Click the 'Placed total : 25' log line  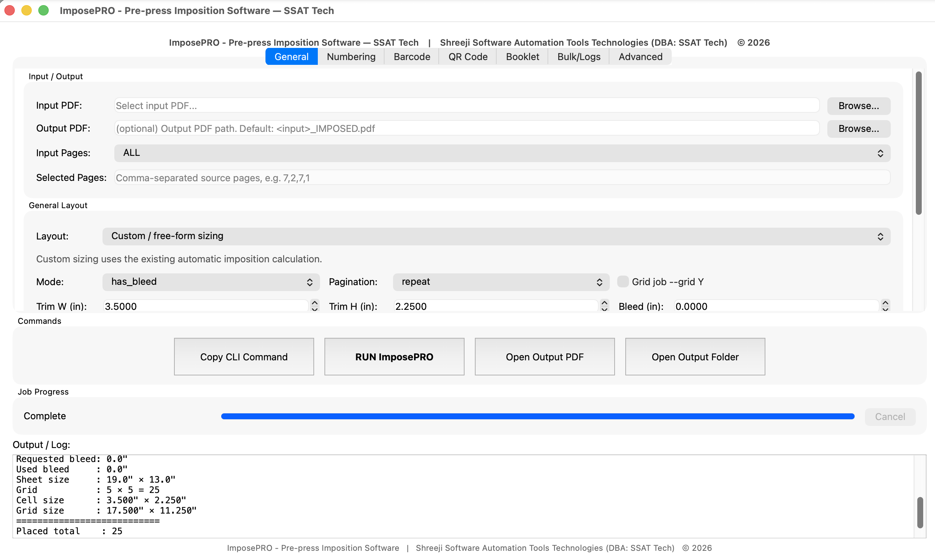coord(69,531)
